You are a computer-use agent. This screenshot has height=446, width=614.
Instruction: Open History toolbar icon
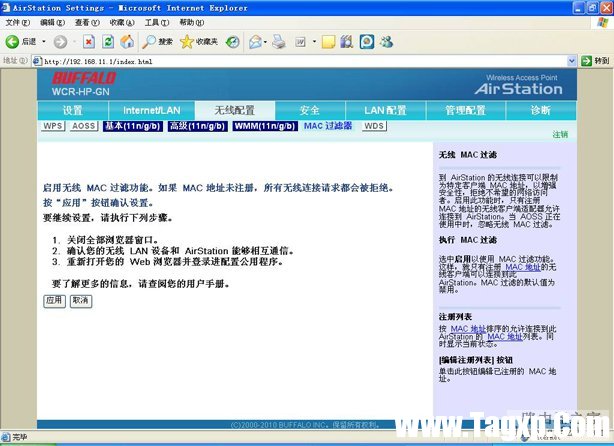point(233,42)
